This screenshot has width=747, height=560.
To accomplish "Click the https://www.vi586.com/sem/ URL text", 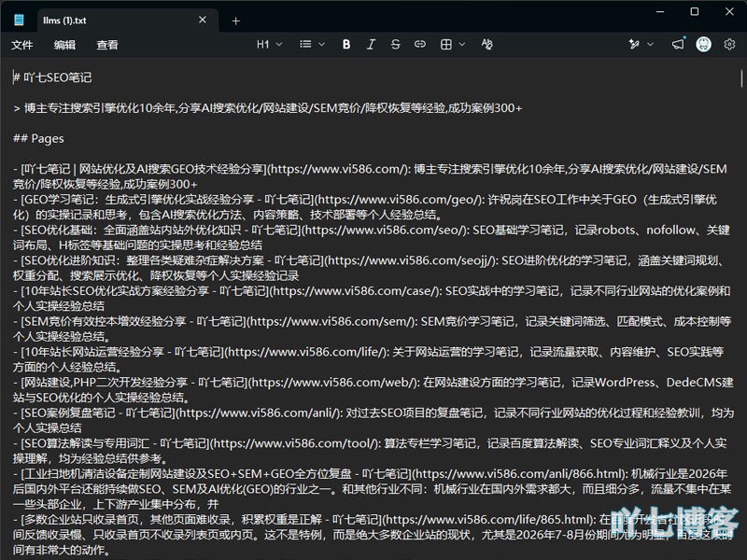I will pos(331,321).
